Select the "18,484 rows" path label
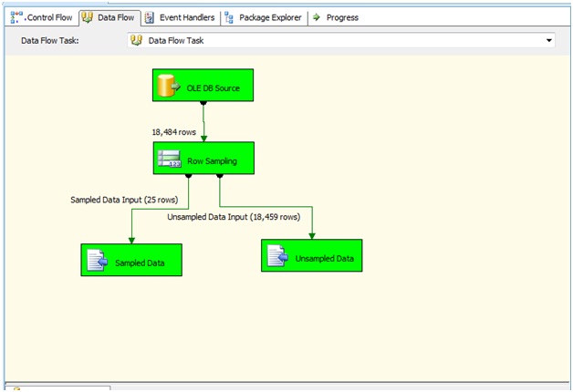The height and width of the screenshot is (392, 573). tap(173, 132)
